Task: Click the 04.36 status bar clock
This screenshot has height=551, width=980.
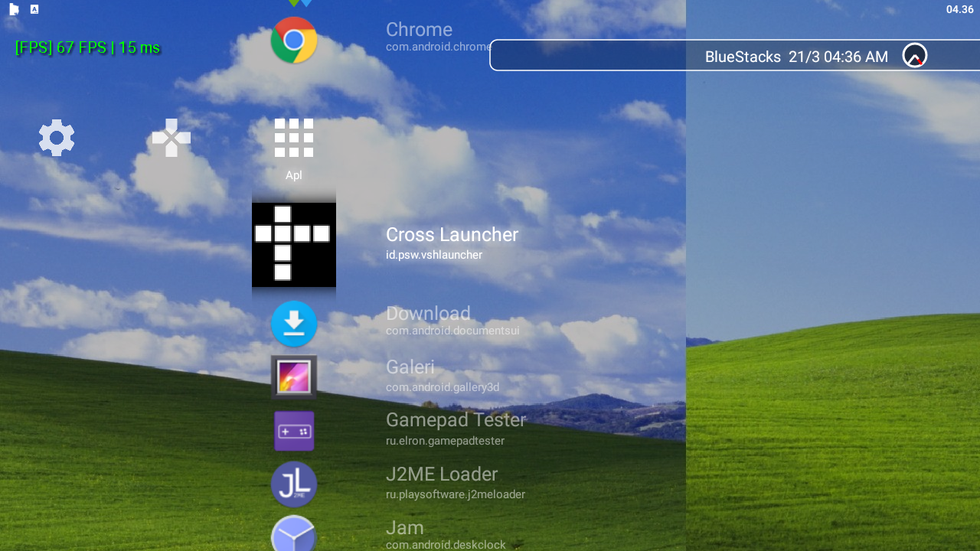Action: (959, 9)
